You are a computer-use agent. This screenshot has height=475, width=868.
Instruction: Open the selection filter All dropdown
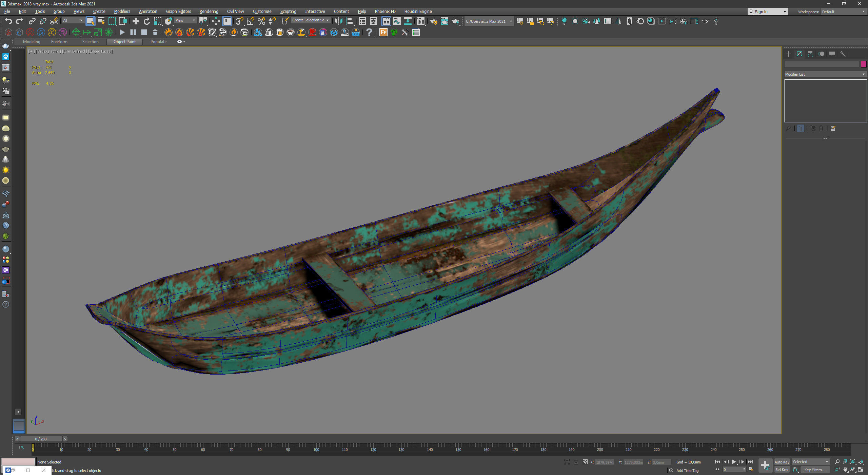click(x=73, y=20)
